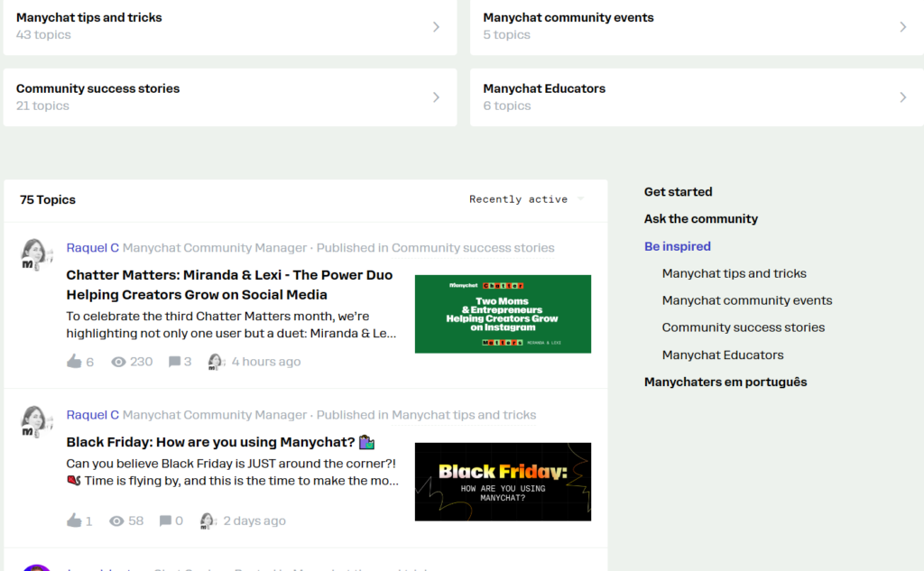Screen dimensions: 924x571
Task: Open Raquel C profile on Chatter Matters post
Action: coord(93,247)
